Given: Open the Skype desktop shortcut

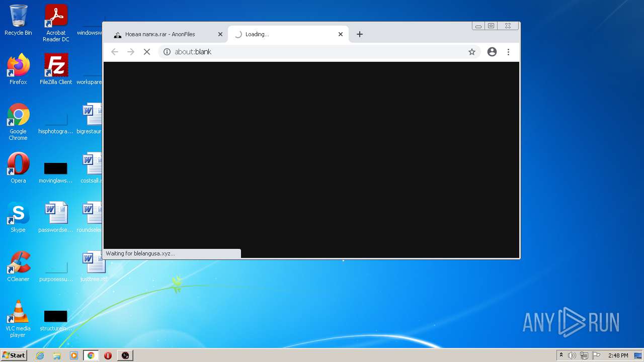Looking at the screenshot, I should pos(18,217).
